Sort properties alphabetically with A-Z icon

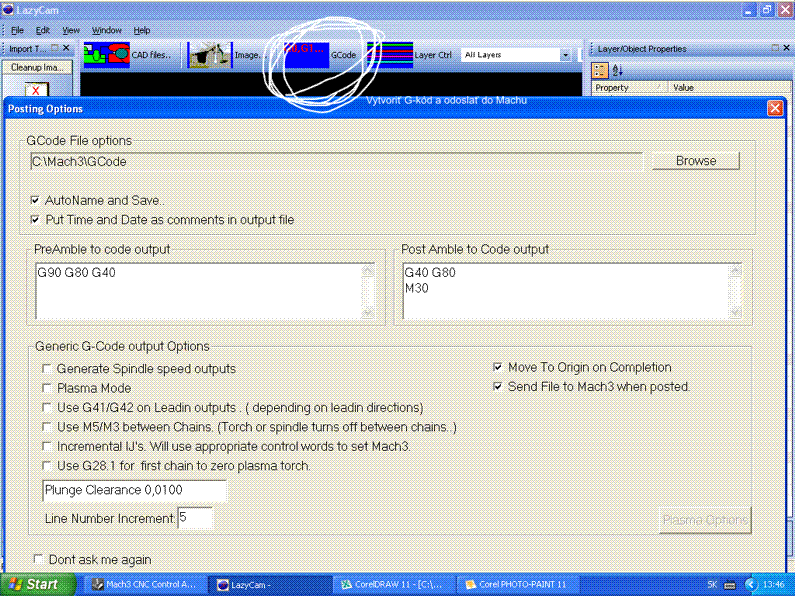pos(617,70)
